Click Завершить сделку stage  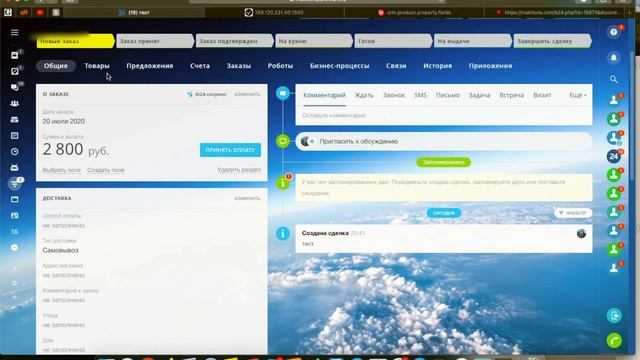click(x=552, y=41)
